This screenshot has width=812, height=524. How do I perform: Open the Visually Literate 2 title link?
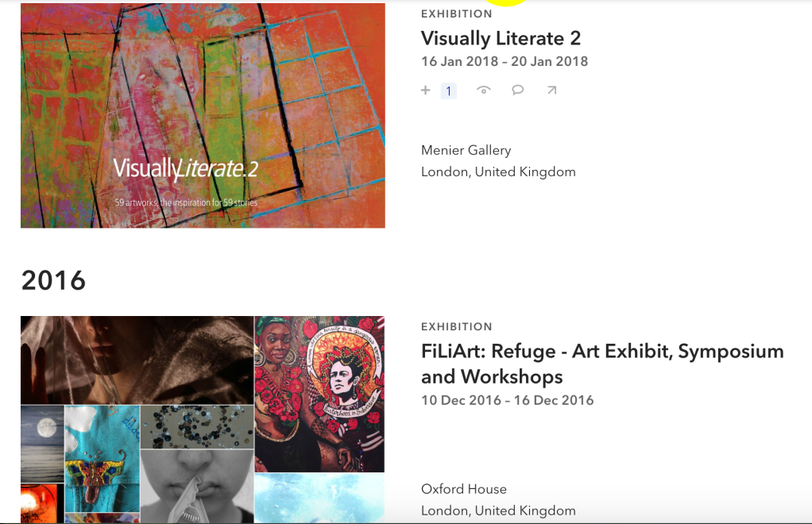pyautogui.click(x=501, y=38)
